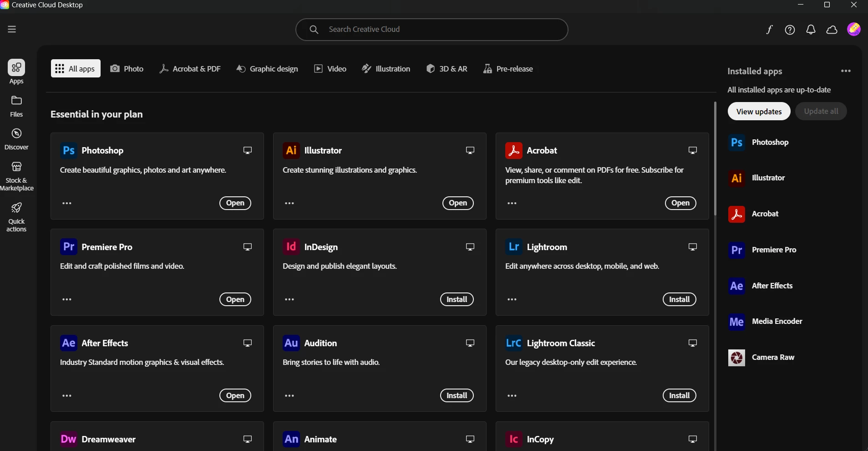
Task: Click desktop monitor icon on Illustrator card
Action: [470, 150]
